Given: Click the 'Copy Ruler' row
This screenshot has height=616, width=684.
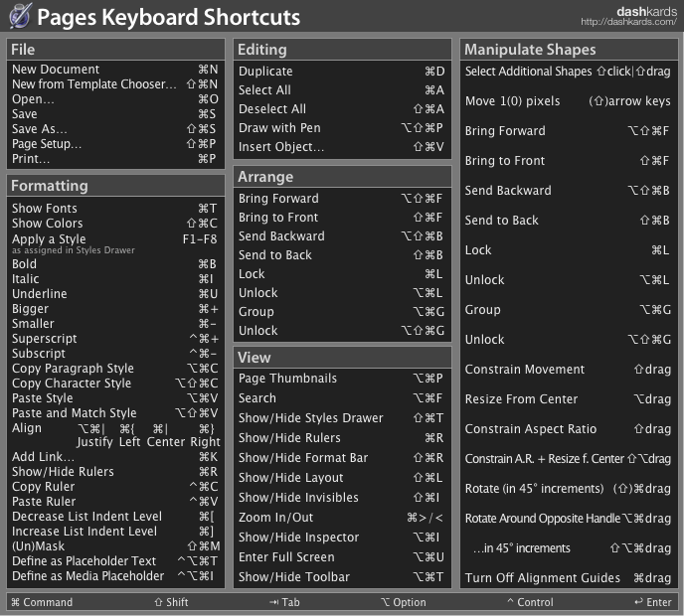Looking at the screenshot, I should pyautogui.click(x=115, y=487).
